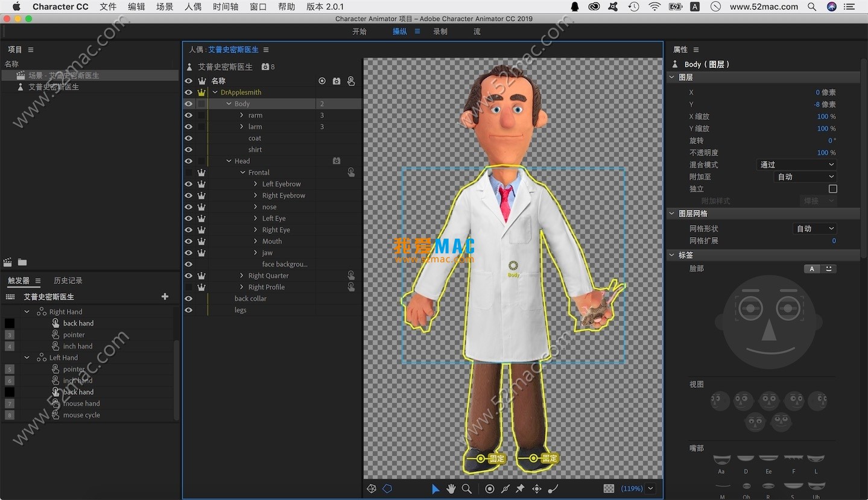Open the 时间轴 menu
This screenshot has width=868, height=500.
(x=226, y=7)
